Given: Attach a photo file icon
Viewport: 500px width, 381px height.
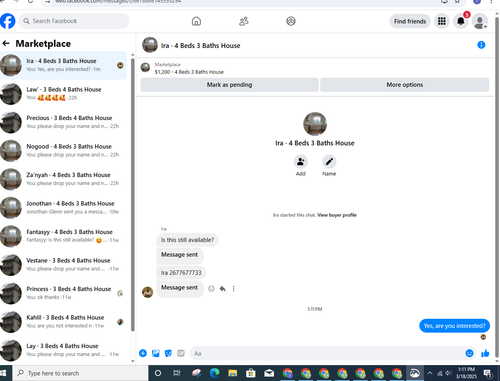Looking at the screenshot, I should [x=156, y=353].
